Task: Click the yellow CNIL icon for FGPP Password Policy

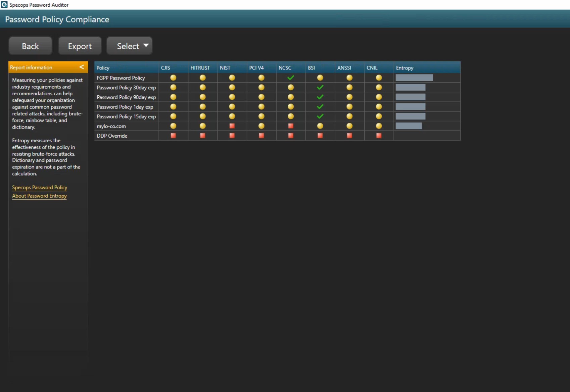Action: point(379,78)
